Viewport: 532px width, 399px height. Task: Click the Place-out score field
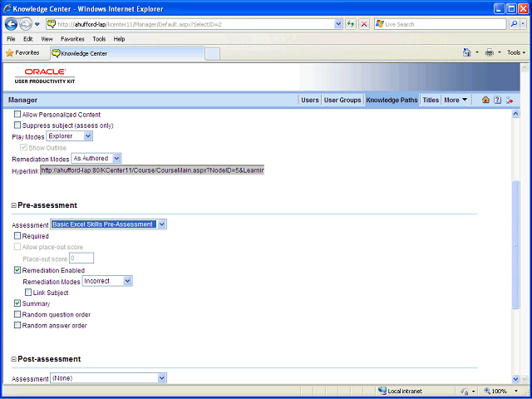(81, 259)
